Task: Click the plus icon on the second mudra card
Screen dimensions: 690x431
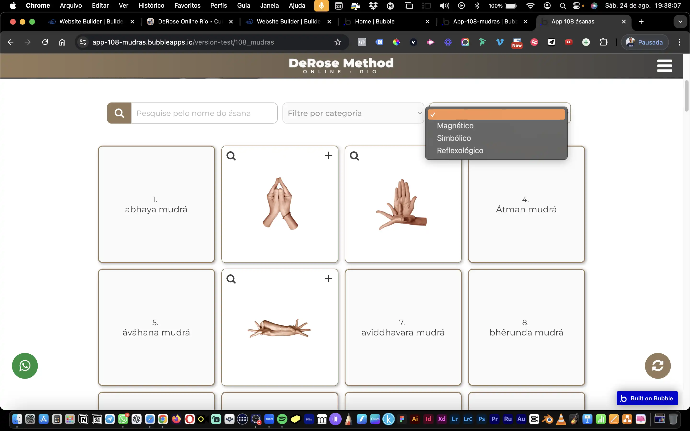Action: point(328,155)
